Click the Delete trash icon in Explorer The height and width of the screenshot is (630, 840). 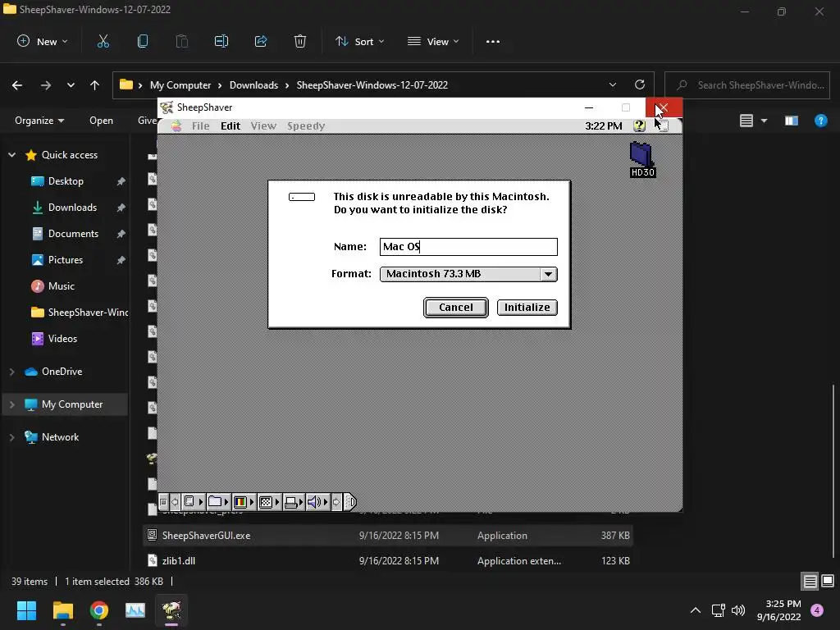(300, 41)
